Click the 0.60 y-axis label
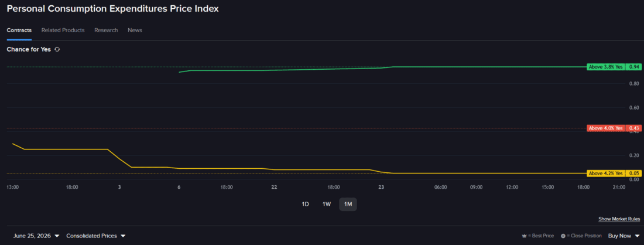The width and height of the screenshot is (644, 245). (x=635, y=108)
